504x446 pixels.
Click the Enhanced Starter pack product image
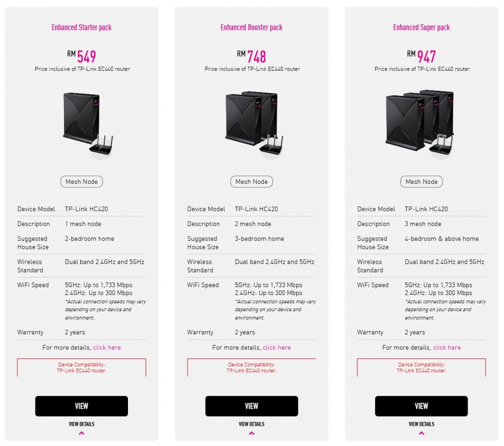88,125
